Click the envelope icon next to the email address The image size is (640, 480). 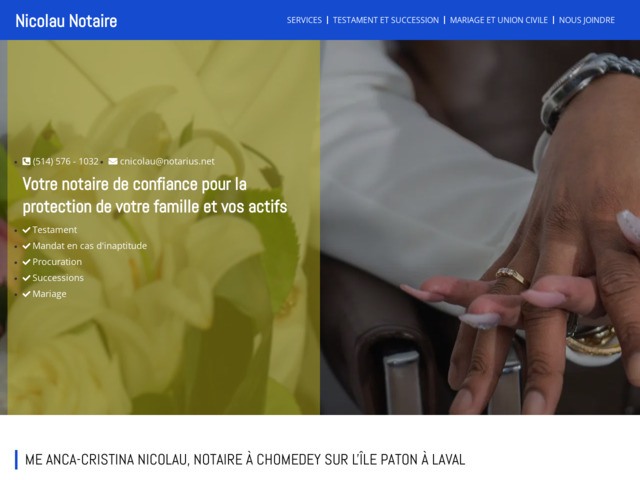(113, 162)
